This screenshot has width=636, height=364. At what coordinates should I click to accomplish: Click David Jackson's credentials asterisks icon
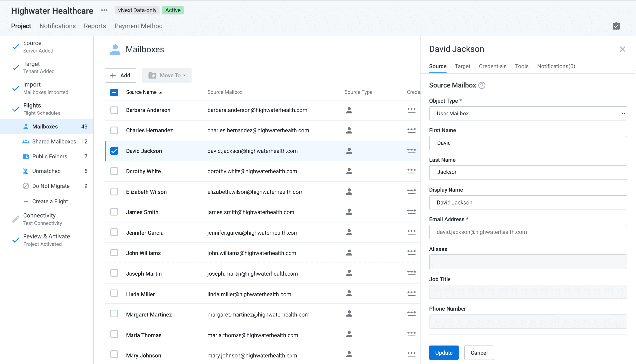pos(411,151)
